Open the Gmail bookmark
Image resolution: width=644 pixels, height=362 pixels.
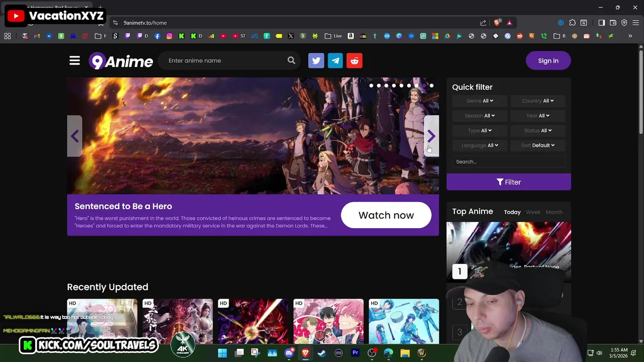[x=37, y=36]
